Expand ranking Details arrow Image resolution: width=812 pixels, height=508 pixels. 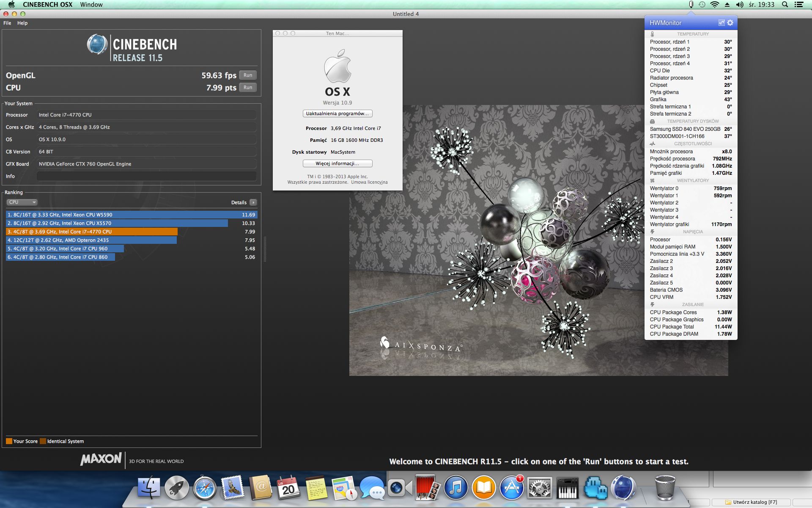(253, 202)
